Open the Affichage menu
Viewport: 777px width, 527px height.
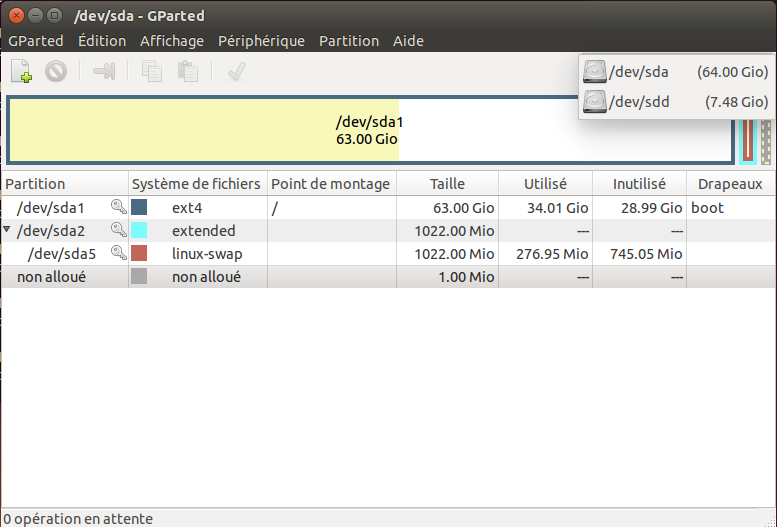tap(171, 41)
